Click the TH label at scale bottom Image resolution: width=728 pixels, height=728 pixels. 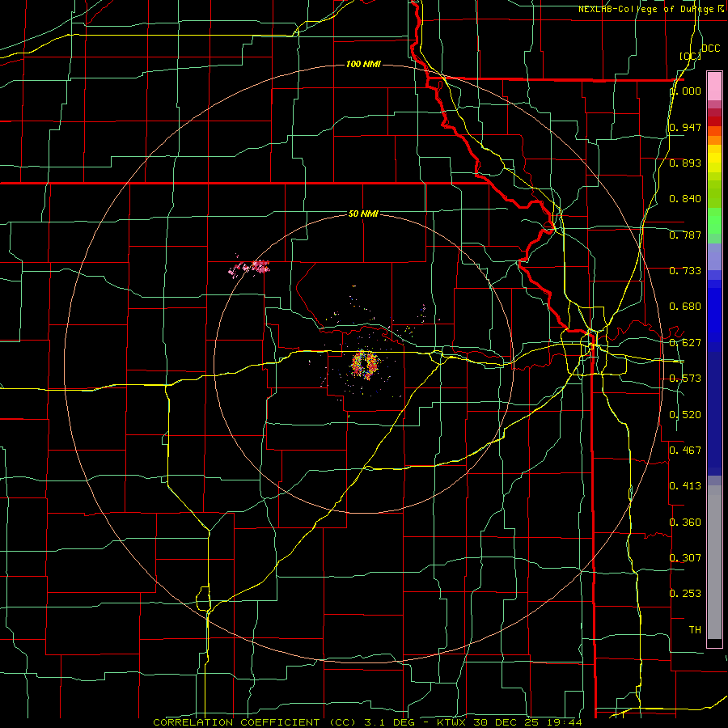point(695,629)
